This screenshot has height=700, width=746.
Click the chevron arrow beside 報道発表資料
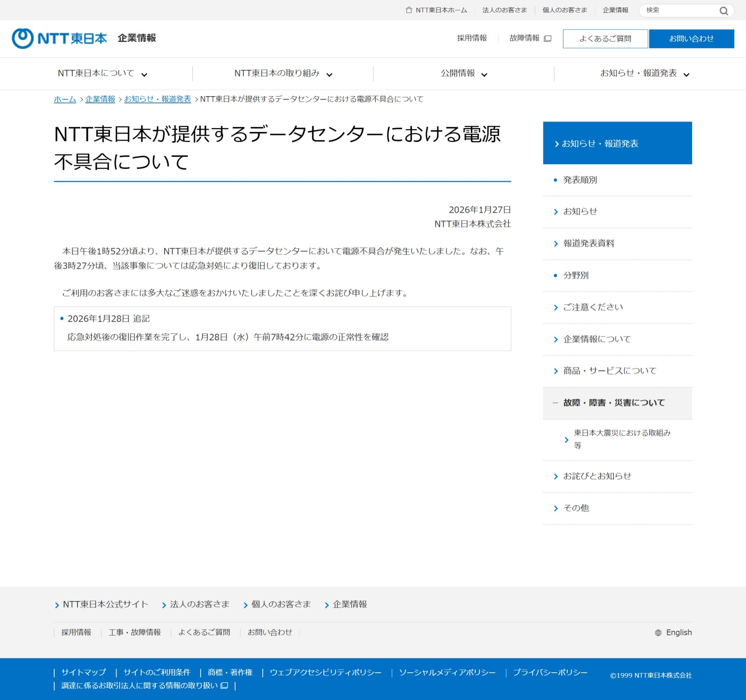pyautogui.click(x=556, y=244)
